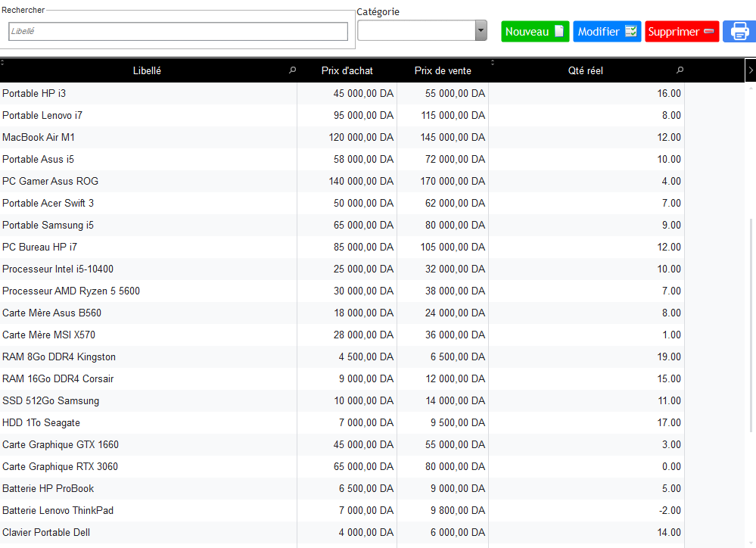Click the search magnifier in Libellé column
Image resolution: width=756 pixels, height=548 pixels.
click(x=292, y=70)
